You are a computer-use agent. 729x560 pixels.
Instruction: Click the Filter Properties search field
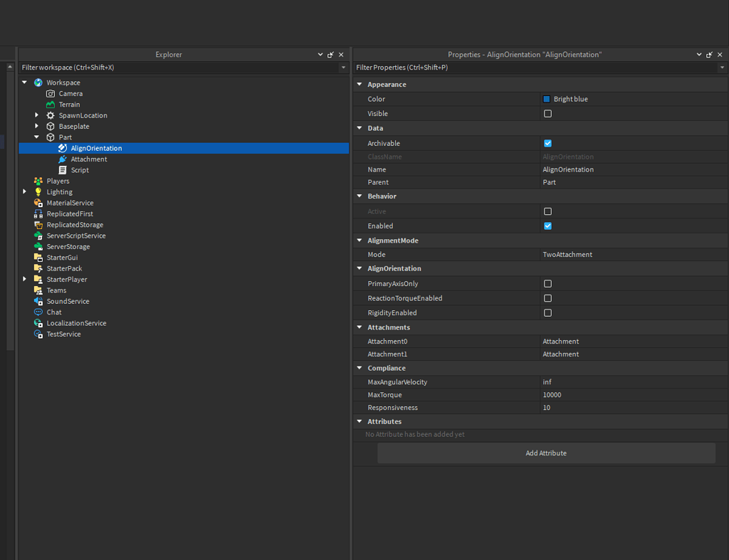click(x=498, y=67)
